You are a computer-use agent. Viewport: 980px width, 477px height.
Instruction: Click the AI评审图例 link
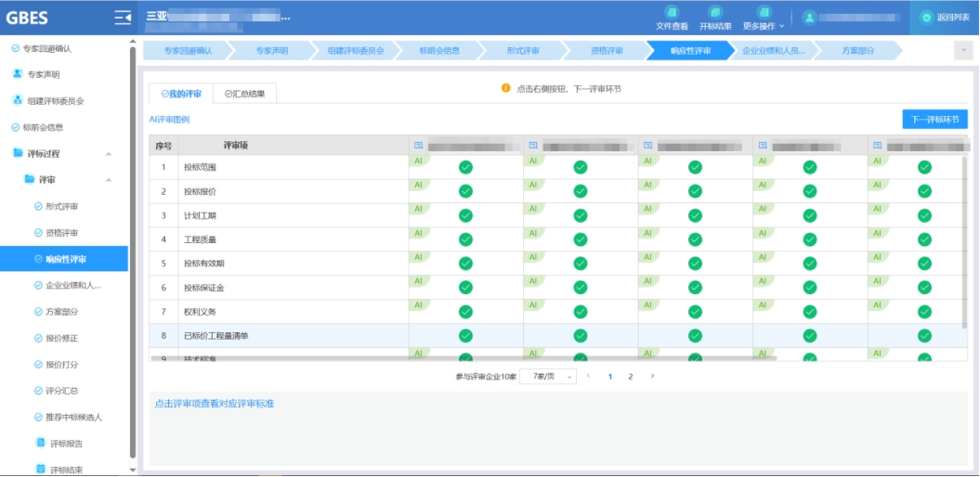click(169, 119)
